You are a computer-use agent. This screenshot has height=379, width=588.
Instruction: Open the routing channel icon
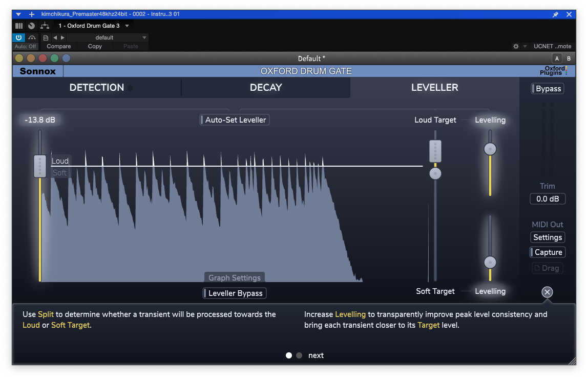(45, 26)
